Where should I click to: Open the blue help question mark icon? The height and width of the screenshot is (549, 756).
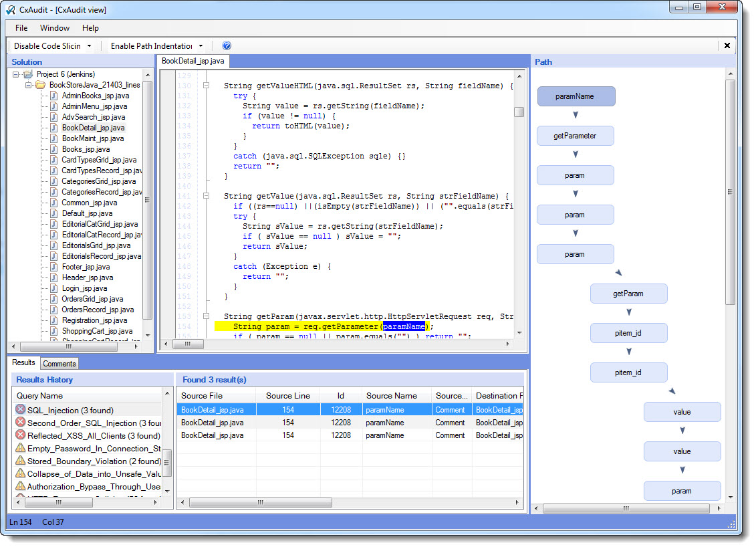(x=227, y=46)
